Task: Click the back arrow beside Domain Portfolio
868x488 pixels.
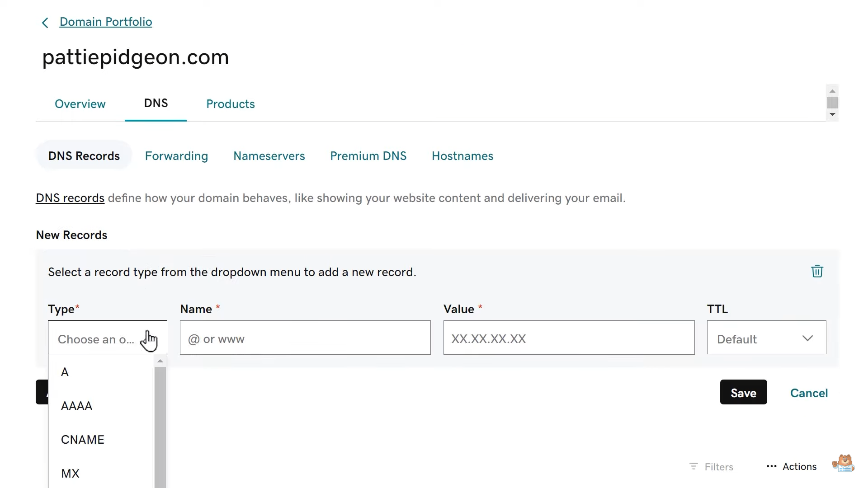Action: click(x=45, y=22)
